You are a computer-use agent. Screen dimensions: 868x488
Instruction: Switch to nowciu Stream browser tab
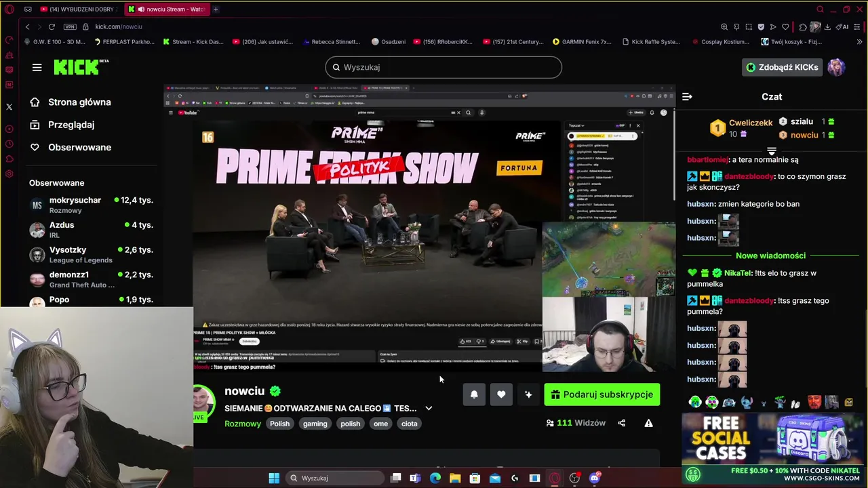pos(169,9)
